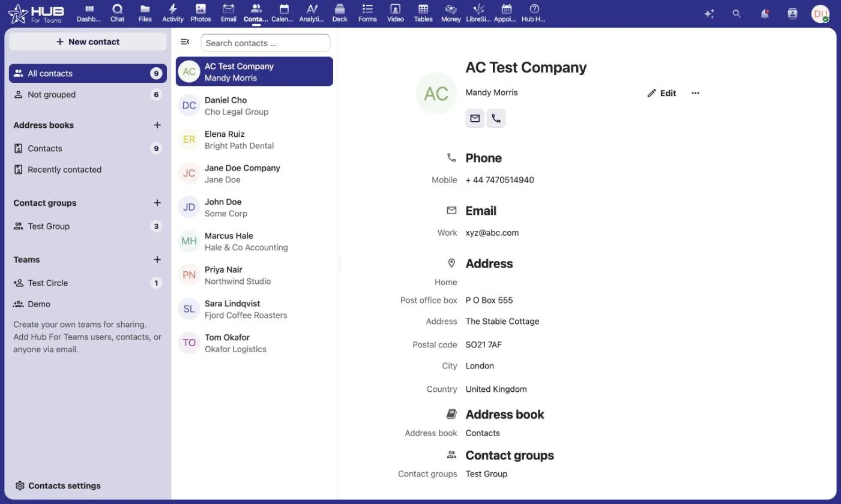Select Marcus Hale contact
The width and height of the screenshot is (841, 504).
click(x=255, y=241)
